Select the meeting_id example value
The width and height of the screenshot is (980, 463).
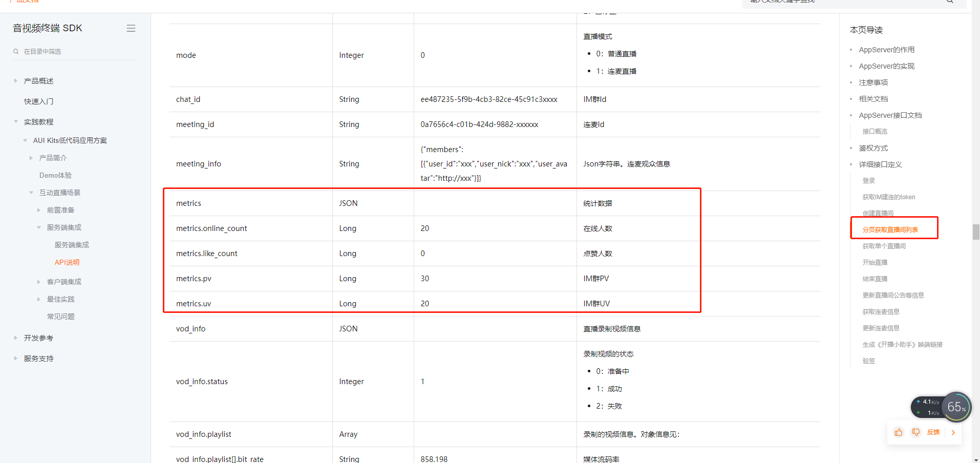click(479, 124)
